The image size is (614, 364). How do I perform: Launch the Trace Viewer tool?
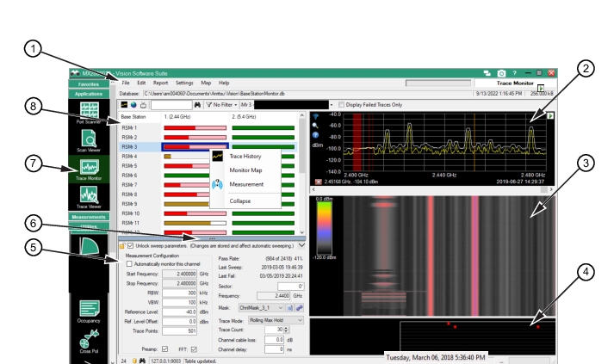[x=88, y=196]
